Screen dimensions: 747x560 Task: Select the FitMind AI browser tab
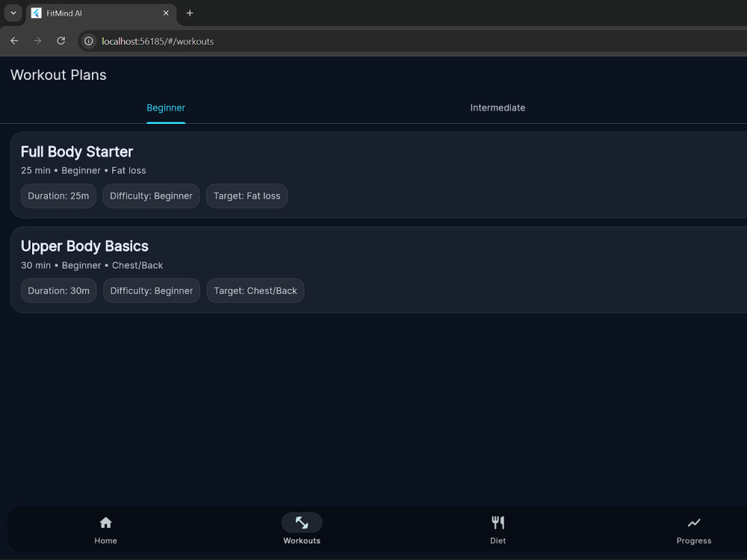point(101,13)
